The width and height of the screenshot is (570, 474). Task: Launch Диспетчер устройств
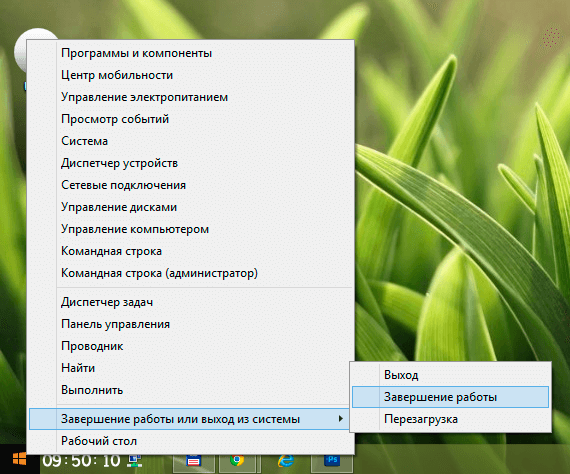point(190,163)
